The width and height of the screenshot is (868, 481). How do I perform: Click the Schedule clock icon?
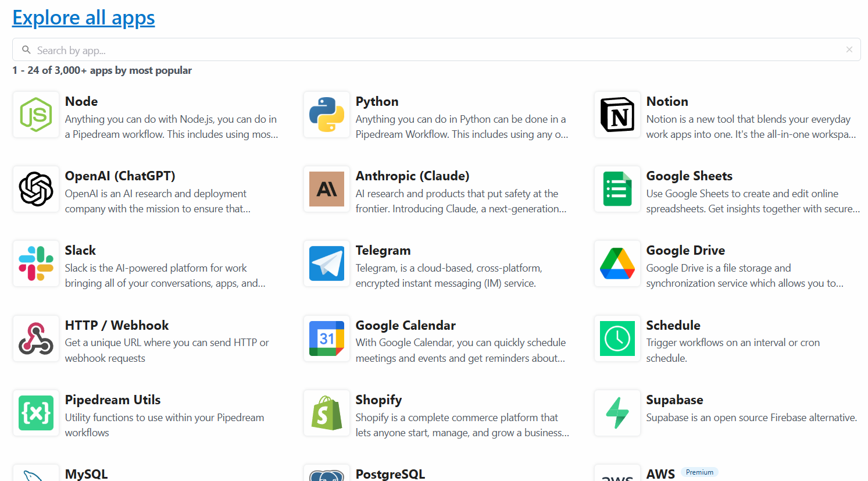[617, 339]
